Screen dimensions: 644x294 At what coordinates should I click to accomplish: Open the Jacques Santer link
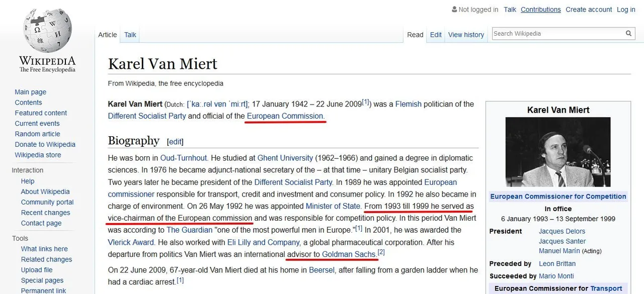[x=562, y=241]
